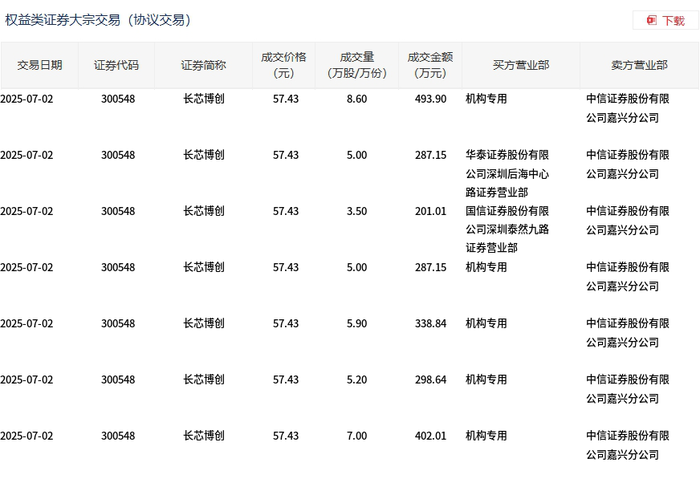Click 57.43 price in the 201.01 amount row
Viewport: 700px width, 483px height.
(x=286, y=211)
